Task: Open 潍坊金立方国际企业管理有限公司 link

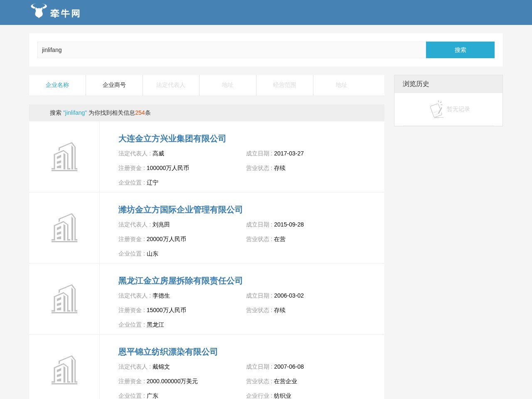Action: click(x=180, y=210)
